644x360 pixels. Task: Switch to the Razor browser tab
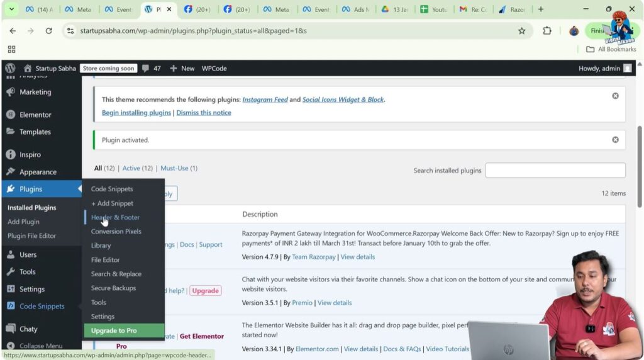[x=512, y=9]
